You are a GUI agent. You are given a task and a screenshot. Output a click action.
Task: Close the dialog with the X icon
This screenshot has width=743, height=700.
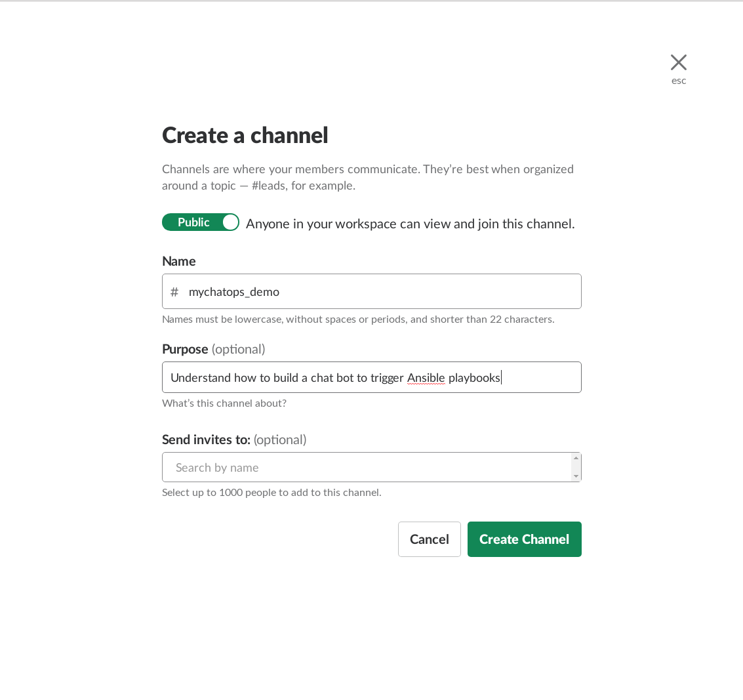(679, 62)
